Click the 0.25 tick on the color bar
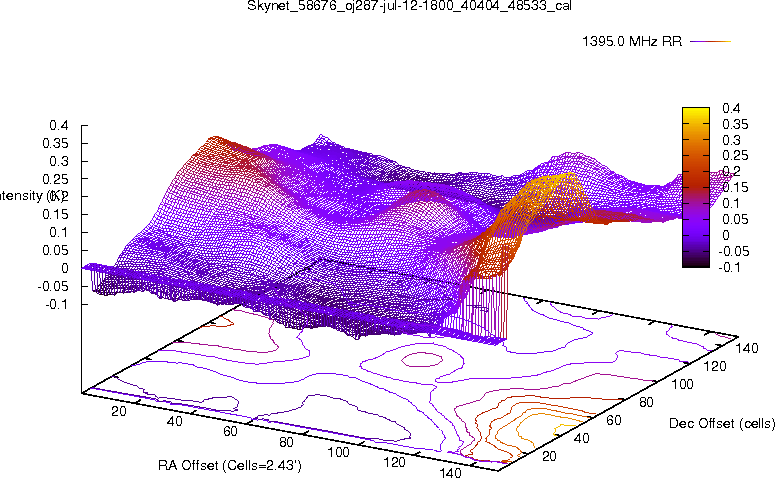775x478 pixels. point(735,156)
